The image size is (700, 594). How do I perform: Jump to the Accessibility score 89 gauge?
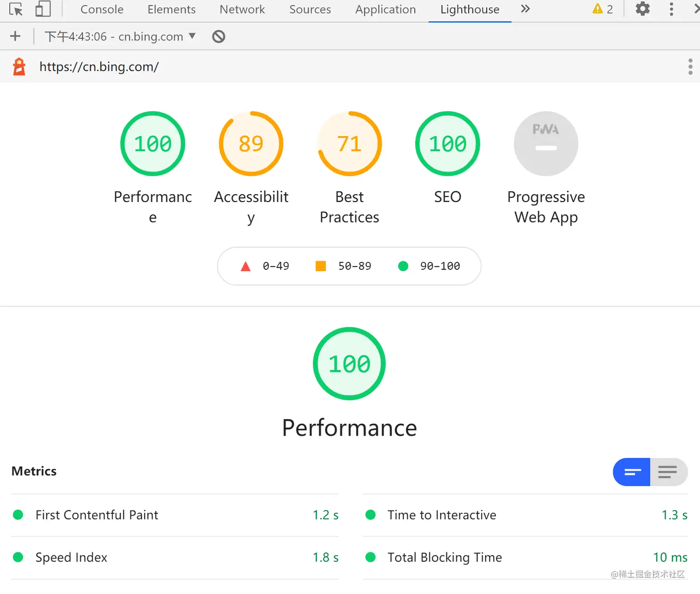tap(251, 144)
